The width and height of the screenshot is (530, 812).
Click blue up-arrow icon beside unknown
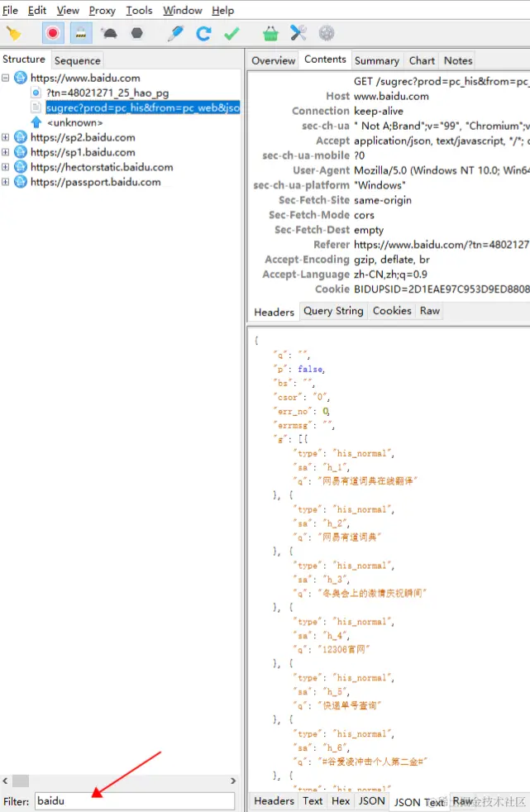tap(36, 122)
